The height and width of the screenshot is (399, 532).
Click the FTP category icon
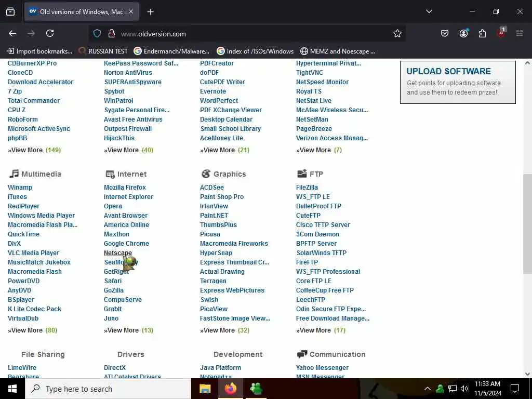point(302,174)
